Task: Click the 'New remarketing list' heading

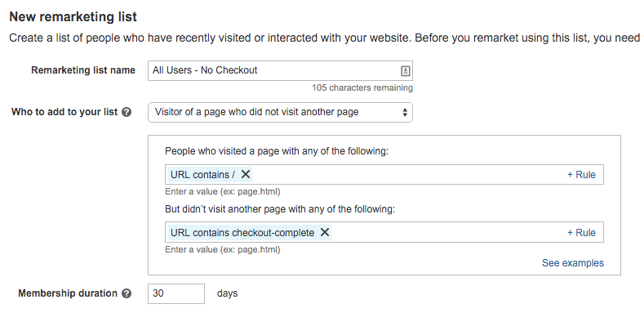Action: (x=73, y=17)
